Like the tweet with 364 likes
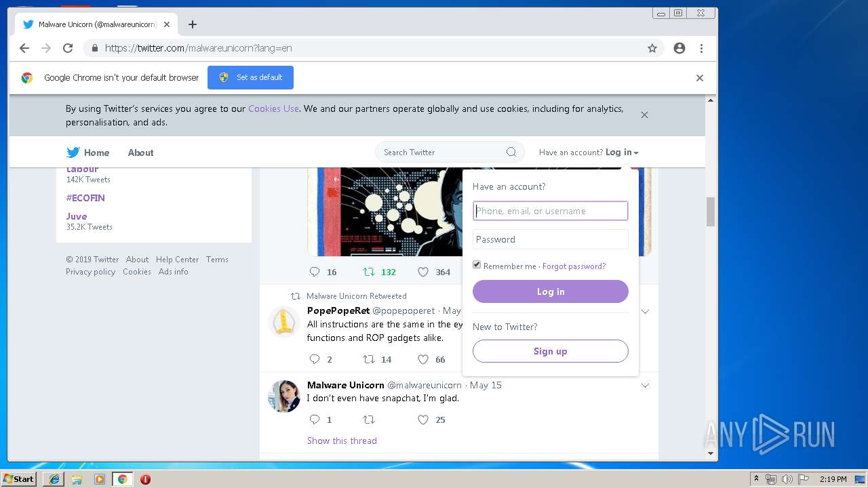Image resolution: width=868 pixels, height=488 pixels. [x=423, y=272]
